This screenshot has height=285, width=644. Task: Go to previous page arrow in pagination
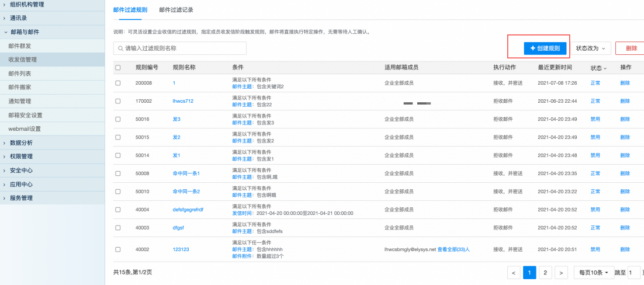(x=513, y=273)
